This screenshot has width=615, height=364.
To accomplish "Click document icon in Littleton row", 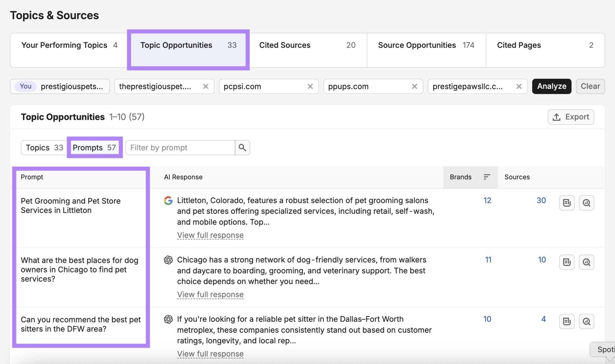I will point(567,203).
